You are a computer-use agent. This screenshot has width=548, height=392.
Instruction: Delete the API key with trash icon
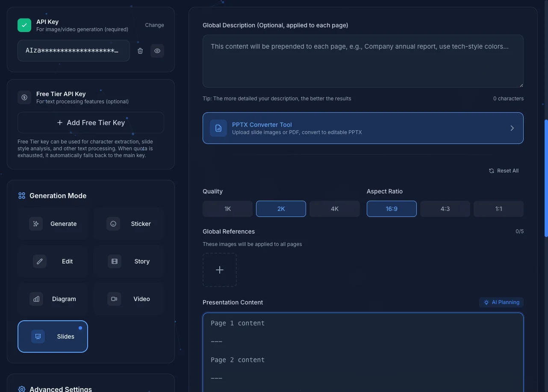(140, 50)
